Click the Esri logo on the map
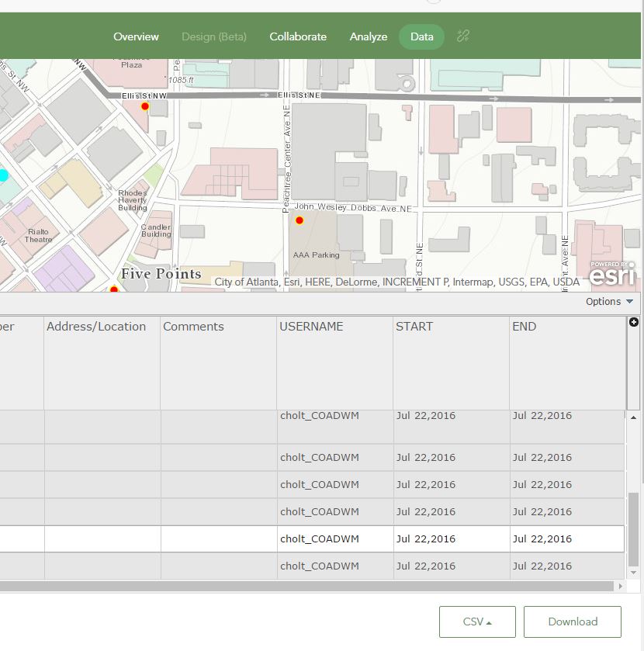This screenshot has height=651, width=644. pyautogui.click(x=612, y=275)
